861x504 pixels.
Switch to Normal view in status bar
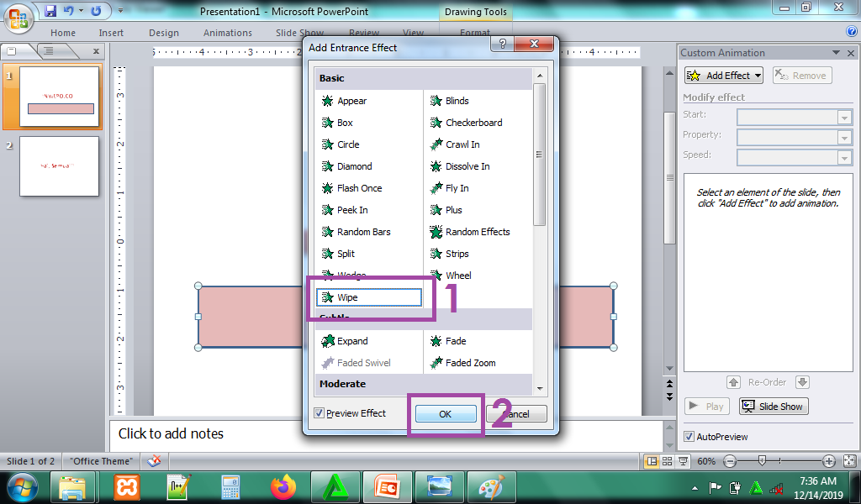[652, 461]
